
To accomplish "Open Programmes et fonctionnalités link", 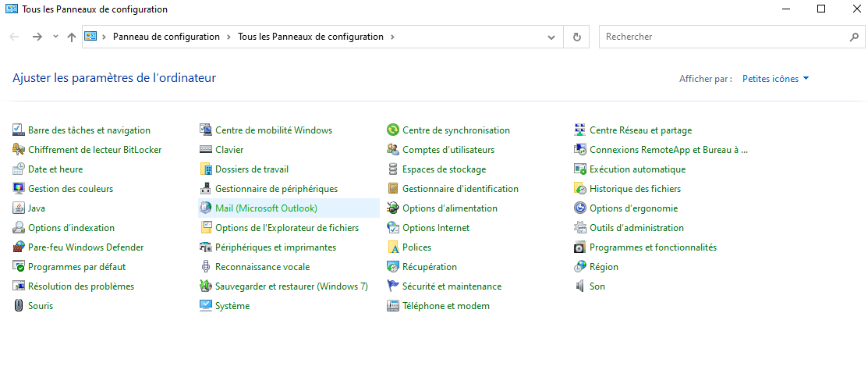I will pos(653,247).
